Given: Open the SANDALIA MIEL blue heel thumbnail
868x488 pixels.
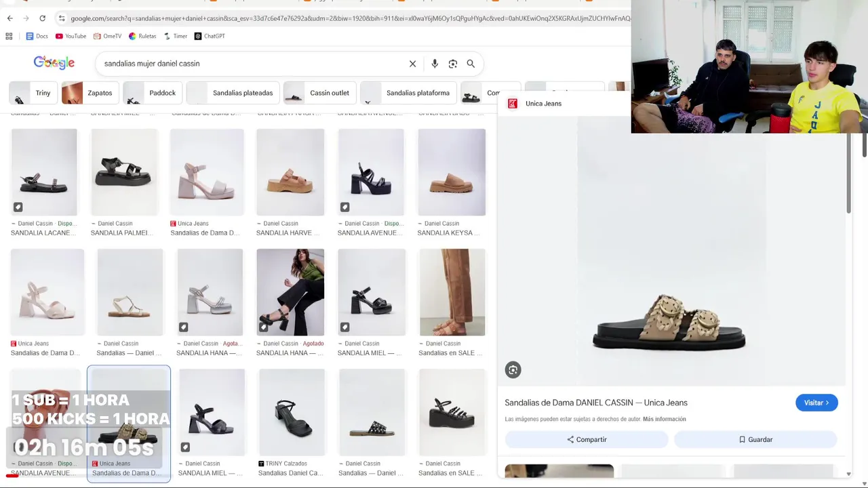Looking at the screenshot, I should (x=212, y=412).
